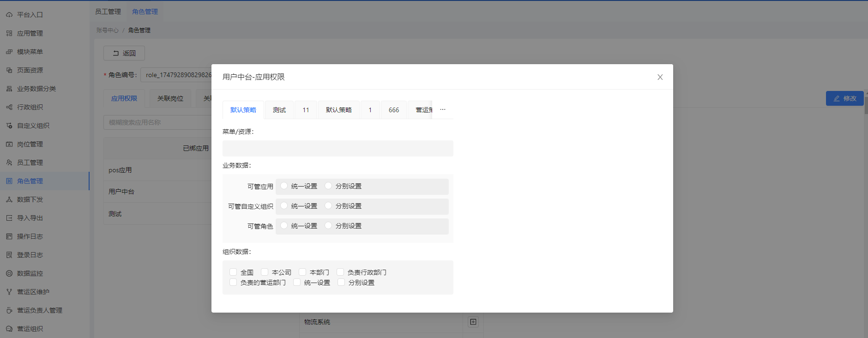Click the 员工管理 sidebar icon
Viewport: 868px width, 338px height.
coord(9,163)
